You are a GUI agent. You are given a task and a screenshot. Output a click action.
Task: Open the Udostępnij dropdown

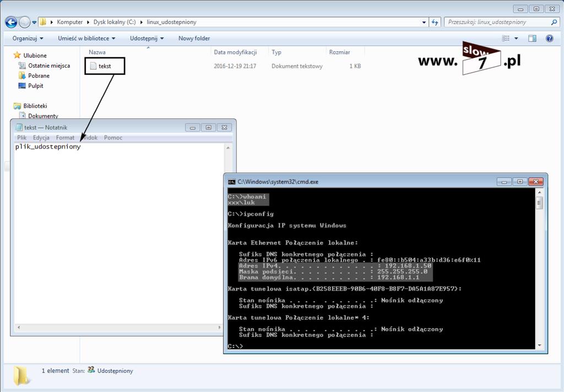point(147,38)
